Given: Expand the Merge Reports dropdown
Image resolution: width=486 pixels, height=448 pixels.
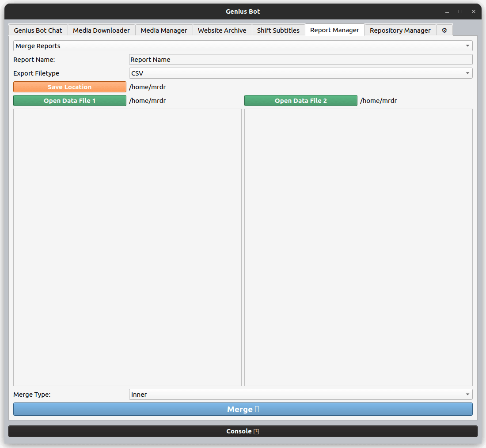Looking at the screenshot, I should (x=243, y=46).
